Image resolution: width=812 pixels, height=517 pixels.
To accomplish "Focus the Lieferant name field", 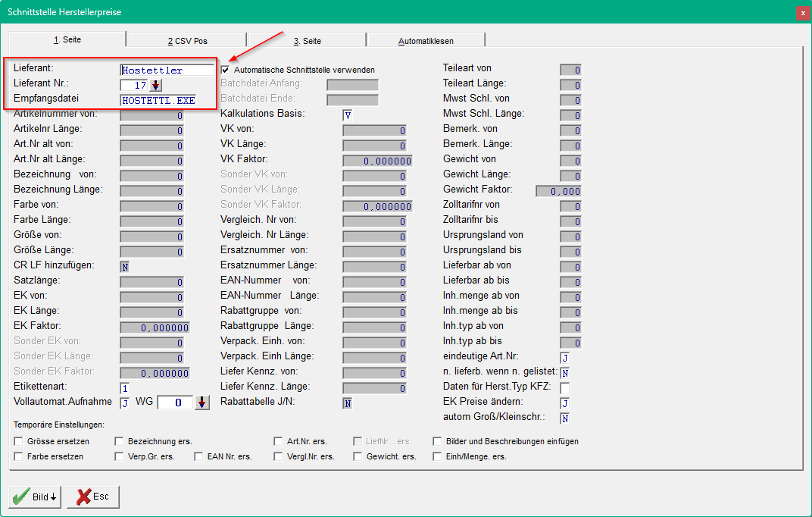I will coord(167,70).
